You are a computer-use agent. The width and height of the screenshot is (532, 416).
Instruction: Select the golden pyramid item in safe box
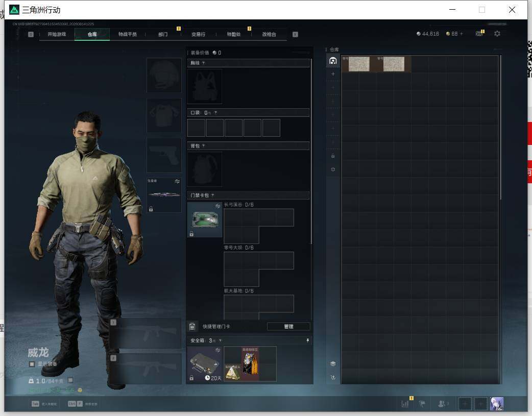(x=233, y=373)
